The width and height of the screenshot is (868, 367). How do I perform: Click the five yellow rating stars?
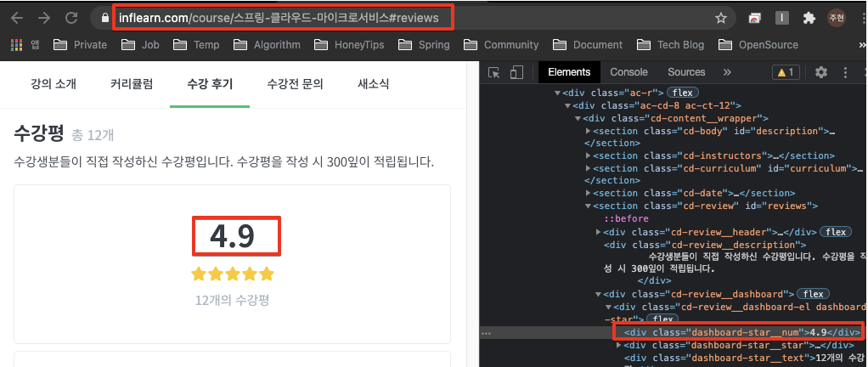pyautogui.click(x=233, y=274)
